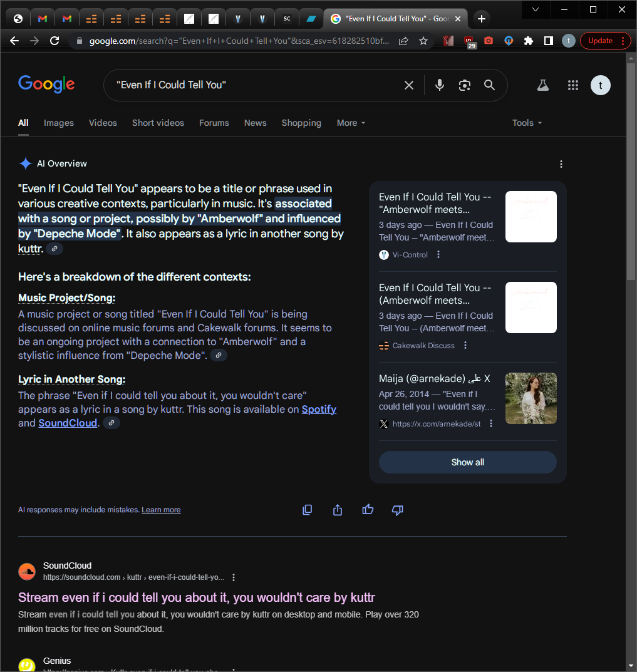Go back to previous page

point(14,41)
